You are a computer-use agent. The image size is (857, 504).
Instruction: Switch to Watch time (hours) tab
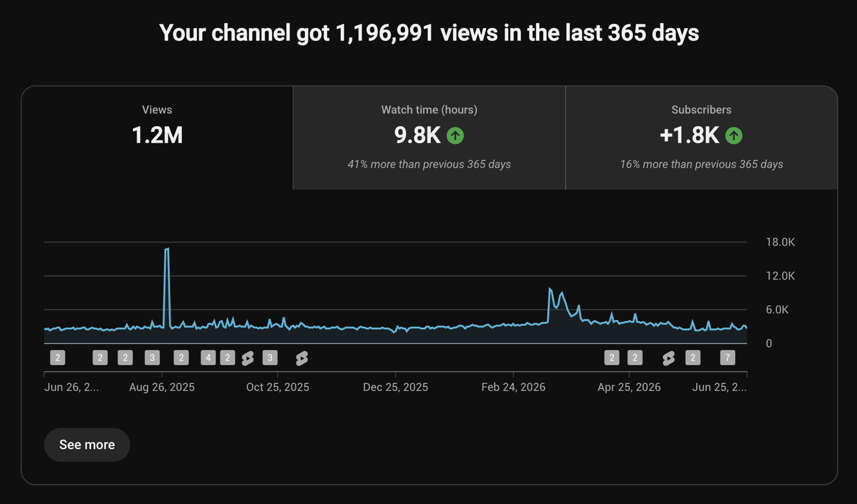[429, 138]
